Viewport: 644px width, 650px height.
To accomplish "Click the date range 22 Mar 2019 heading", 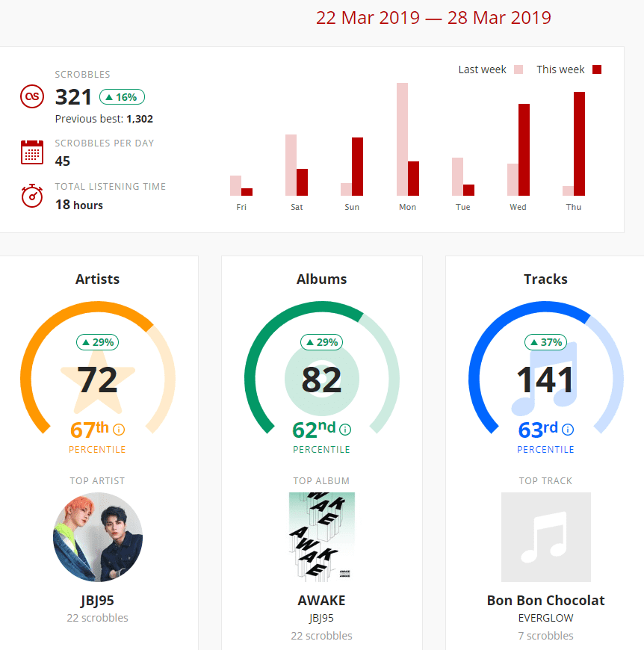I will click(x=433, y=18).
